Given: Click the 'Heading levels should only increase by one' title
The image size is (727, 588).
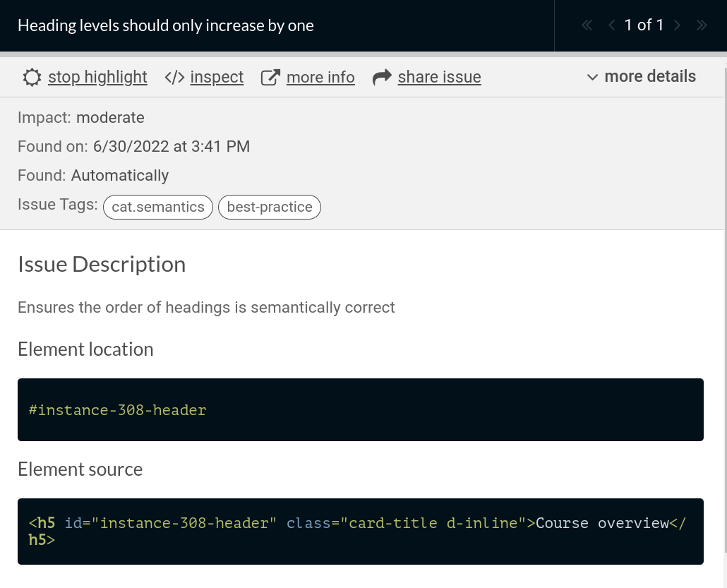Looking at the screenshot, I should pos(166,25).
